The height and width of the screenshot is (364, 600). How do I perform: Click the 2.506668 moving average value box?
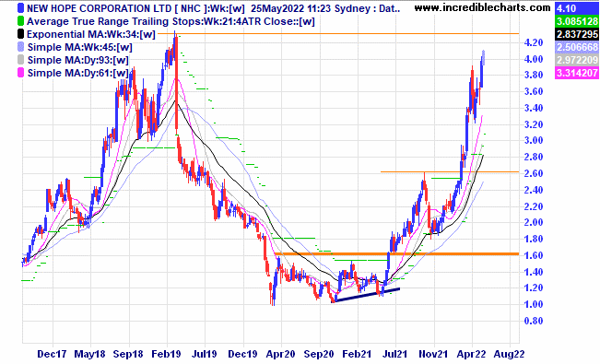577,48
